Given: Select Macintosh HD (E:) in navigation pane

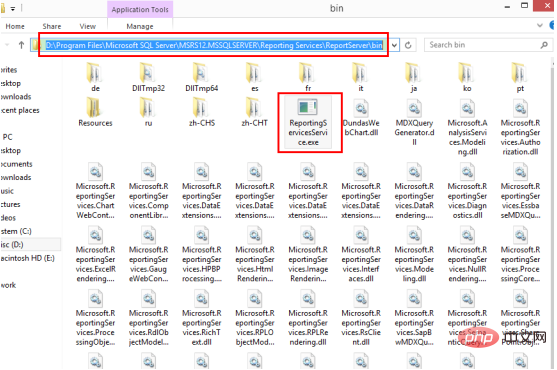Looking at the screenshot, I should click(x=28, y=258).
